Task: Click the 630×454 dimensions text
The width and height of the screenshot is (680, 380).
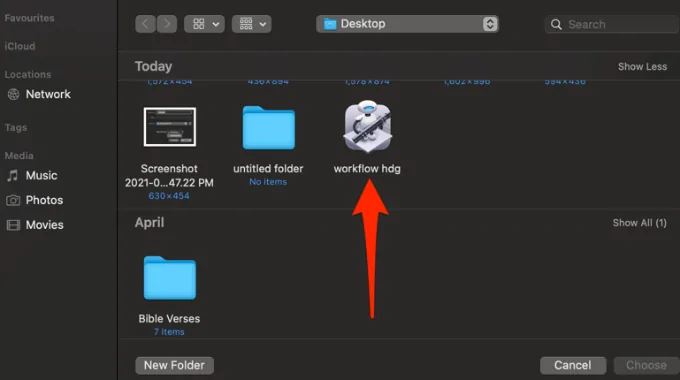Action: coord(169,196)
